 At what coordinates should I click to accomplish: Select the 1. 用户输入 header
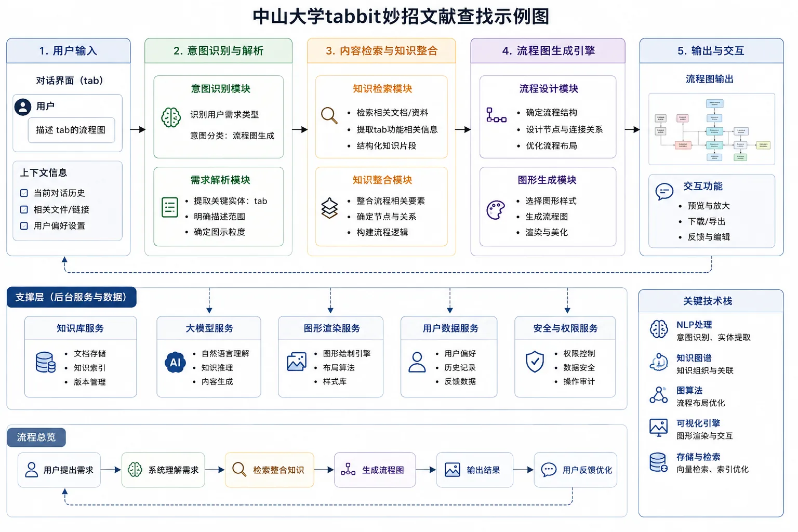click(x=69, y=51)
